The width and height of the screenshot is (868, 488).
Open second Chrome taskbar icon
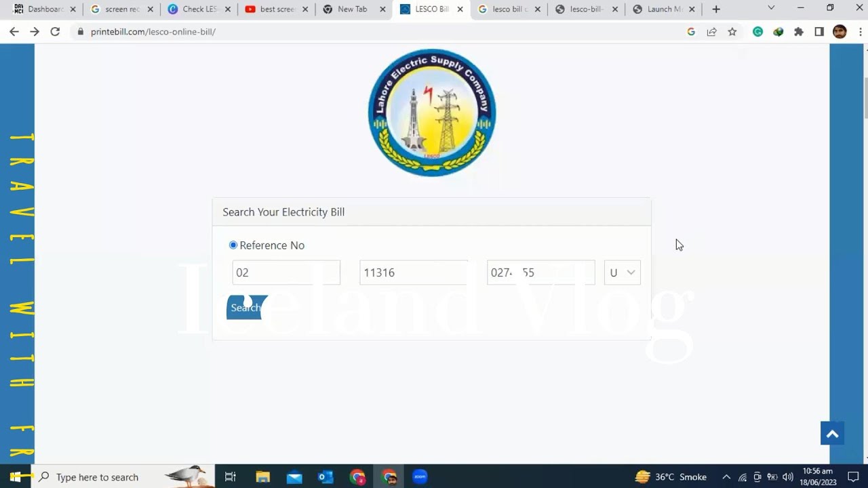coord(389,476)
